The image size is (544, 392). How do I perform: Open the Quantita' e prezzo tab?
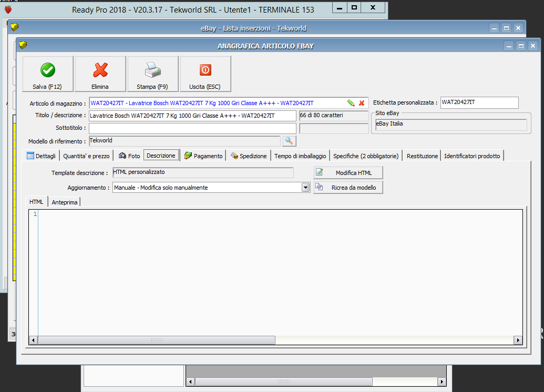[x=86, y=156]
